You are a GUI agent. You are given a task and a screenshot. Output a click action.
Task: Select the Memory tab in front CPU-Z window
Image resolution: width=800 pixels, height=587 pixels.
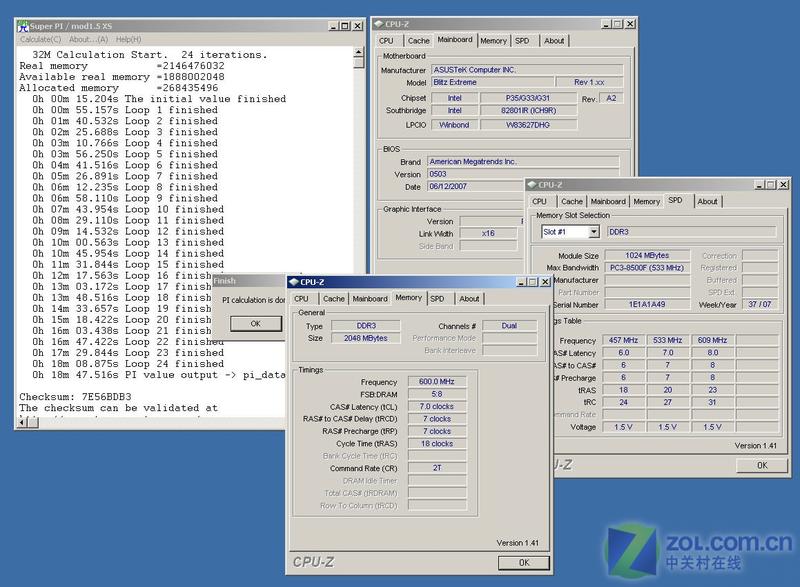coord(409,298)
